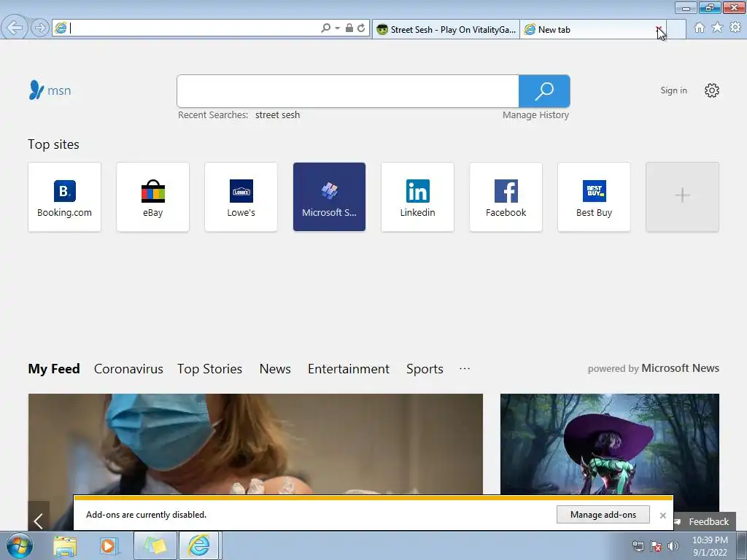Click the msn butterfly logo
747x560 pixels.
point(50,90)
